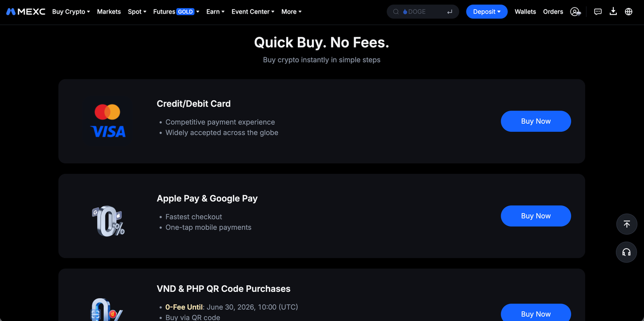Focus the DOGE search input field
The width and height of the screenshot is (644, 321).
[423, 12]
